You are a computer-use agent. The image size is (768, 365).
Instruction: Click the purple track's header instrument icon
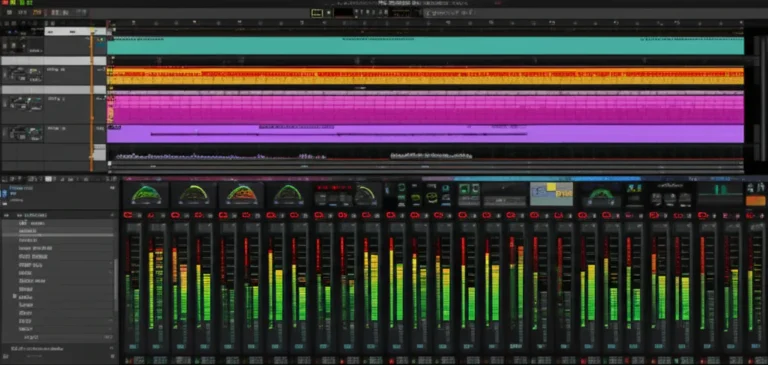[x=22, y=133]
